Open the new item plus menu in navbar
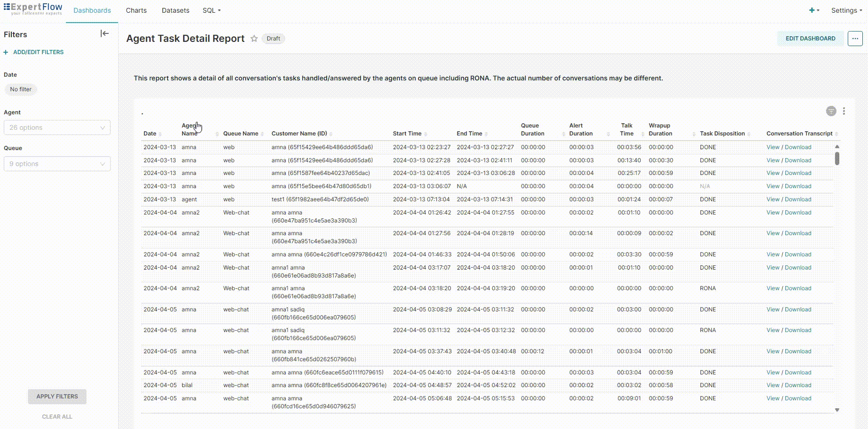 [813, 9]
